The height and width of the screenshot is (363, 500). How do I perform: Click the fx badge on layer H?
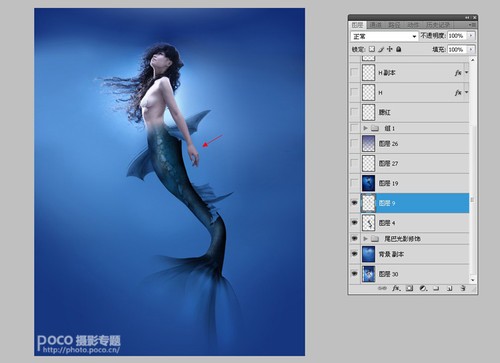coord(458,92)
